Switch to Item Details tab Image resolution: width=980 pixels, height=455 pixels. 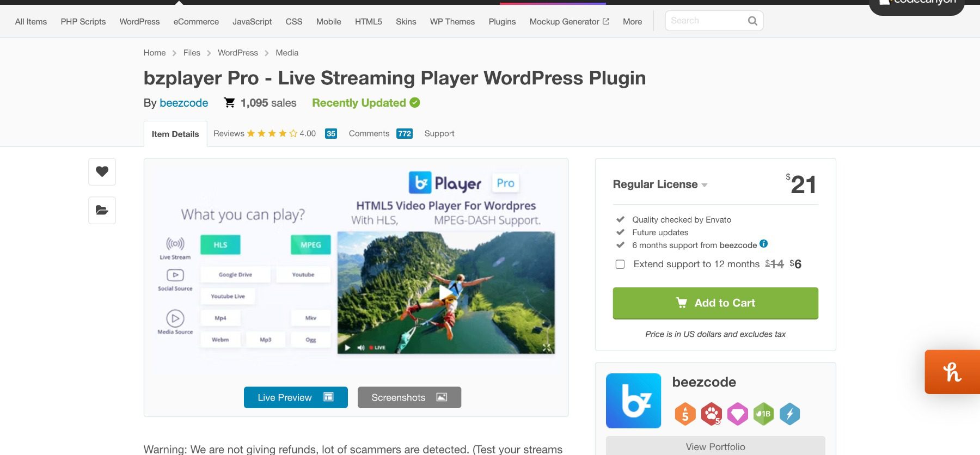pos(175,134)
